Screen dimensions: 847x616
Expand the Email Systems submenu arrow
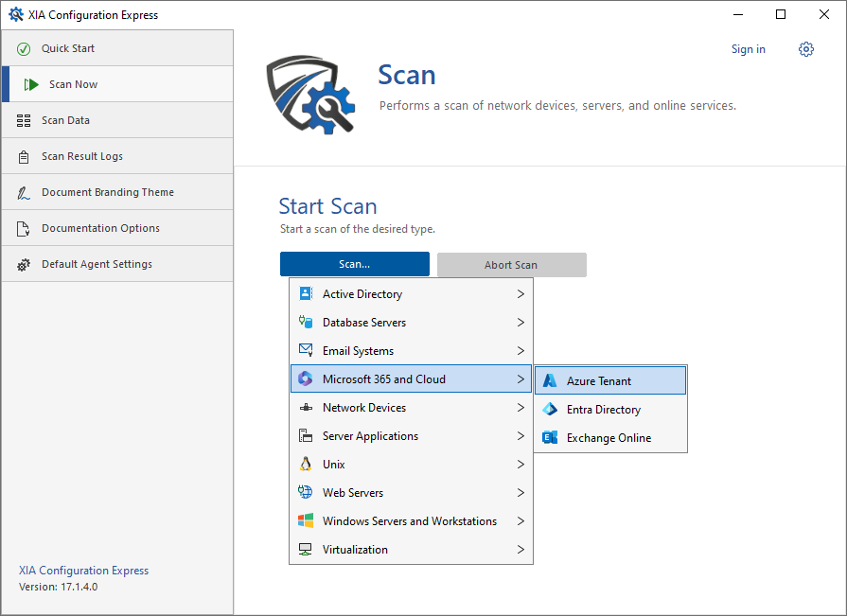click(x=521, y=350)
